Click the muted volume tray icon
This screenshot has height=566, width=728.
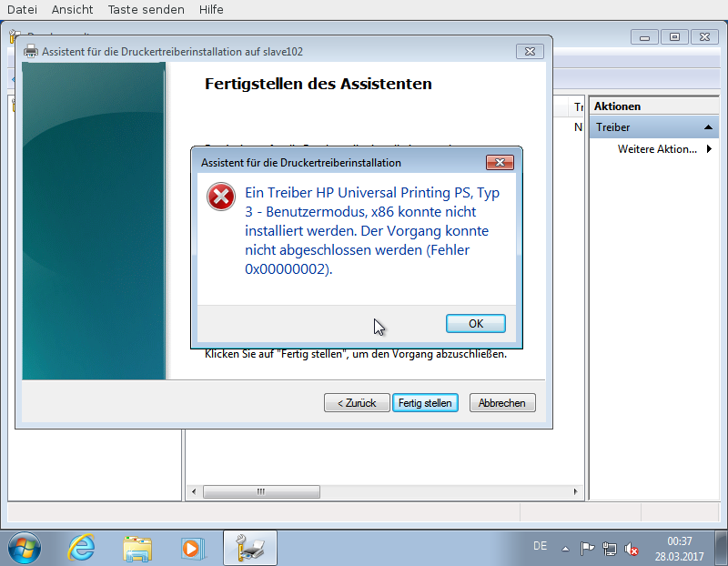pos(630,549)
